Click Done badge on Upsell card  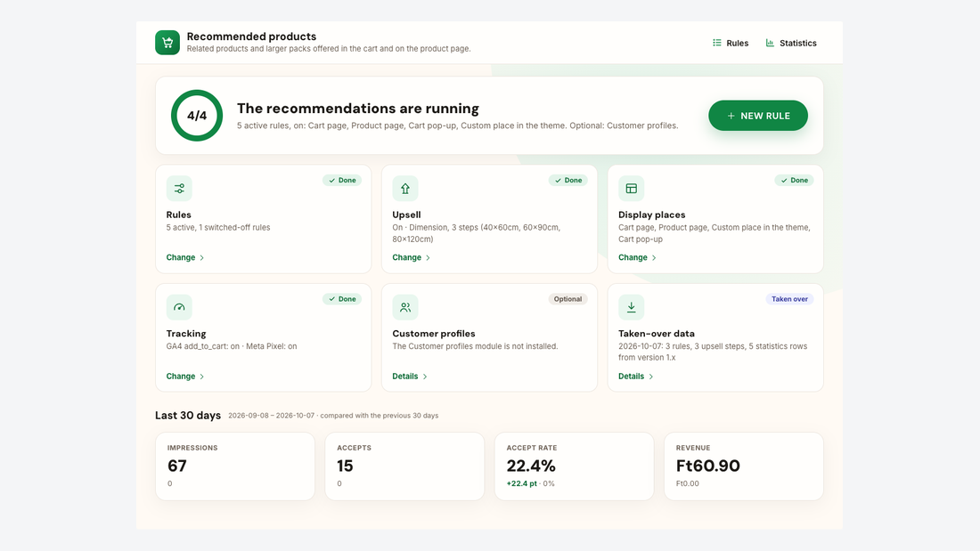(568, 180)
